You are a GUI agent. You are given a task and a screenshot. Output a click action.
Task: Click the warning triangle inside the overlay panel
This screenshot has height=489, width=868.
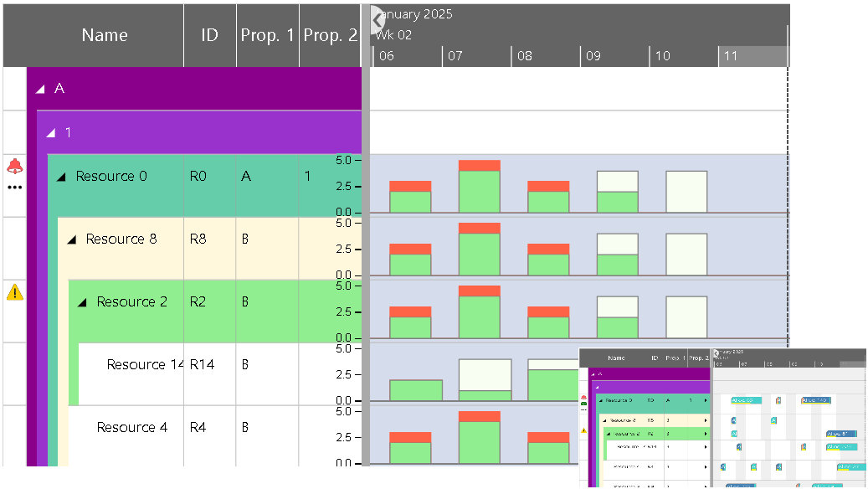[585, 431]
